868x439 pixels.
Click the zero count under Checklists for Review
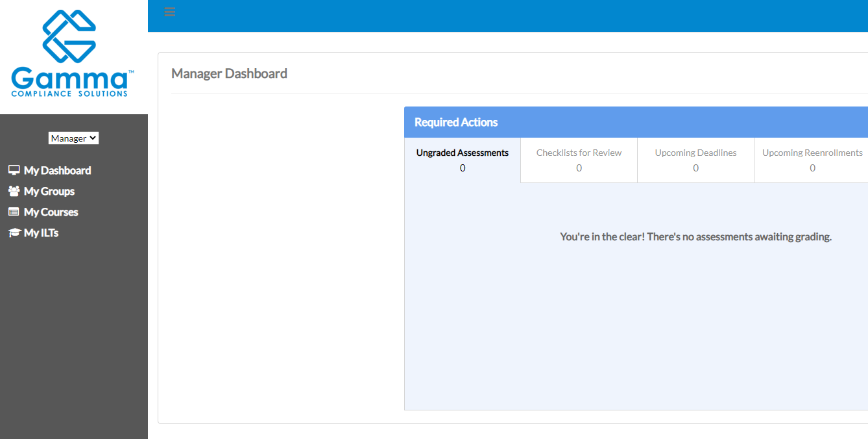[x=579, y=168]
